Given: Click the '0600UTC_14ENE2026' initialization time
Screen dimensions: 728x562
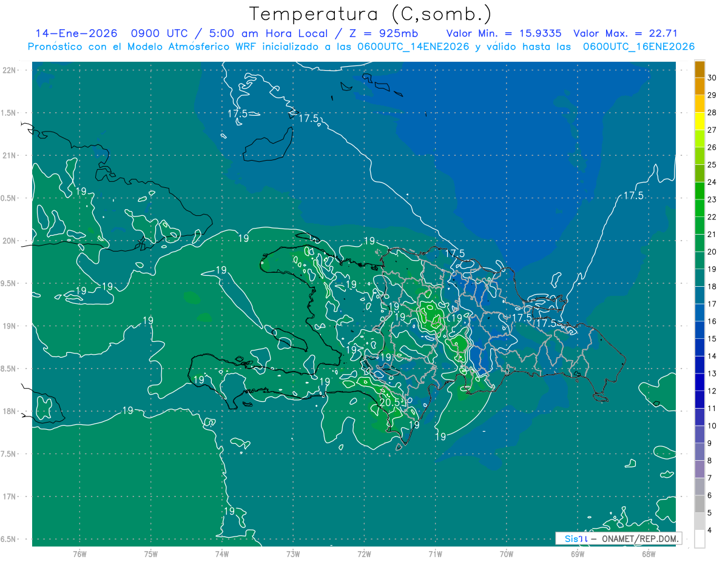Looking at the screenshot, I should pos(413,47).
